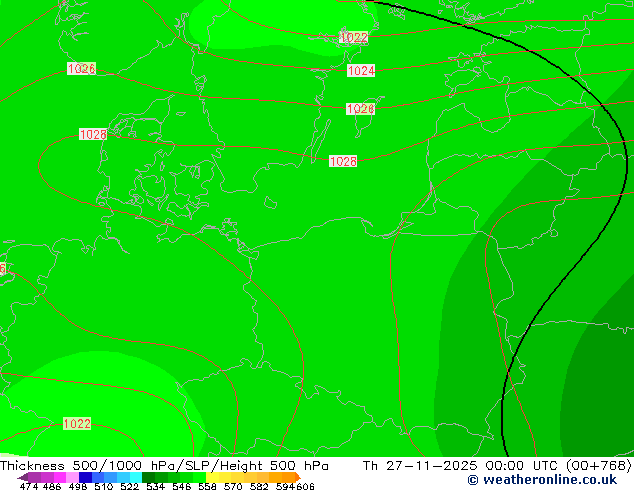The width and height of the screenshot is (634, 490).
Task: Click the legend value 534
Action: [x=155, y=486]
